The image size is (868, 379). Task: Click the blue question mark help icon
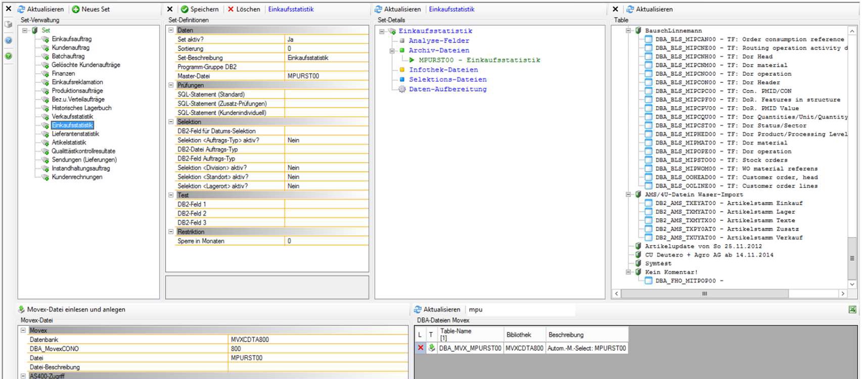(8, 40)
